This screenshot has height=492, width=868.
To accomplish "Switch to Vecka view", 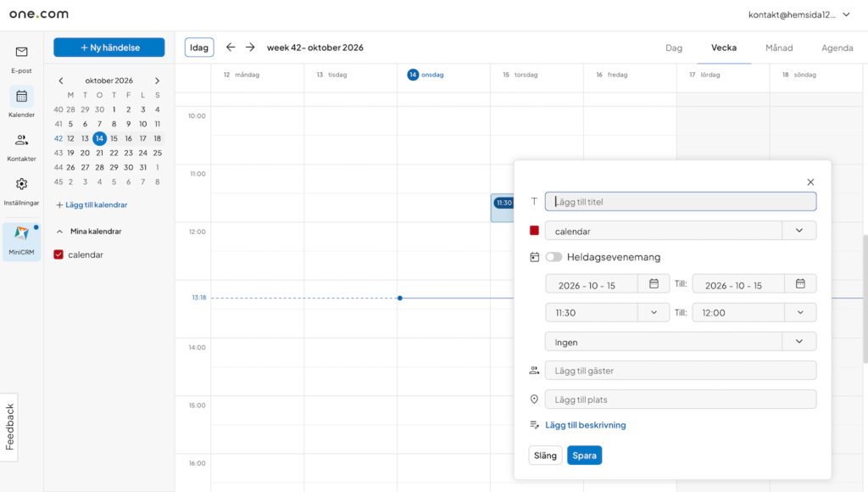I will (724, 48).
